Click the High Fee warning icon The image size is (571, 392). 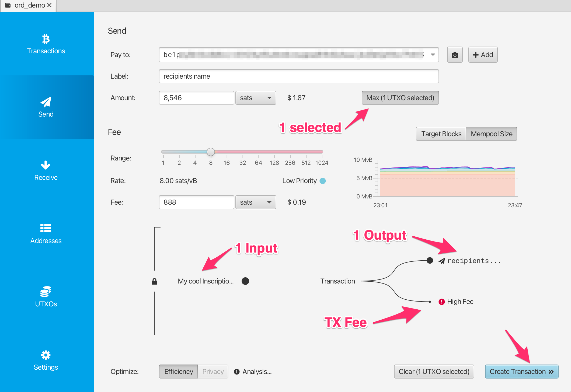click(x=441, y=302)
